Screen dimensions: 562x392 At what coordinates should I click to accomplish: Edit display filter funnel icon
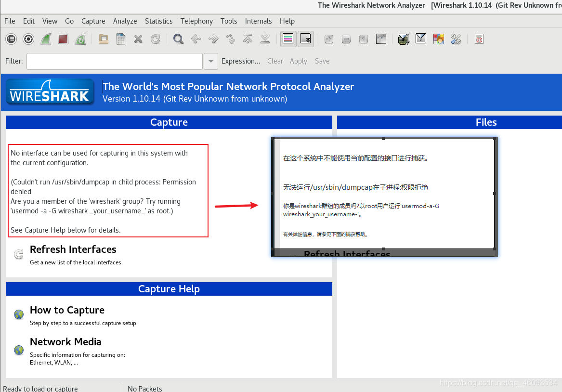click(421, 39)
